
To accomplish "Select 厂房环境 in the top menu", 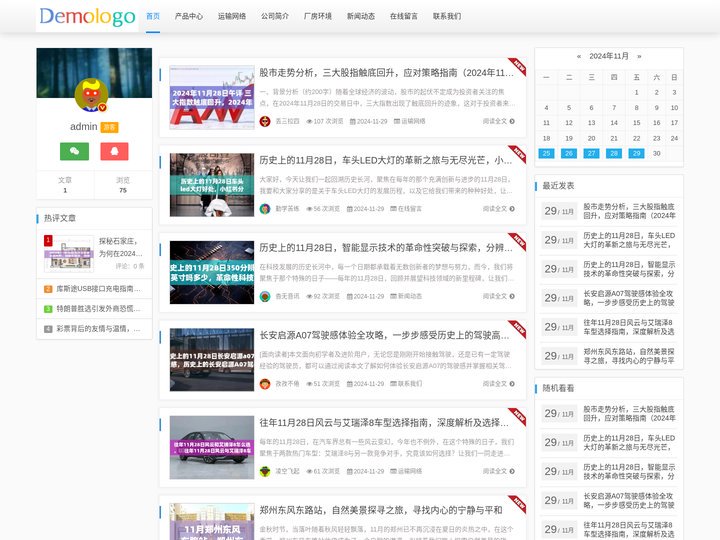I will coord(318,16).
